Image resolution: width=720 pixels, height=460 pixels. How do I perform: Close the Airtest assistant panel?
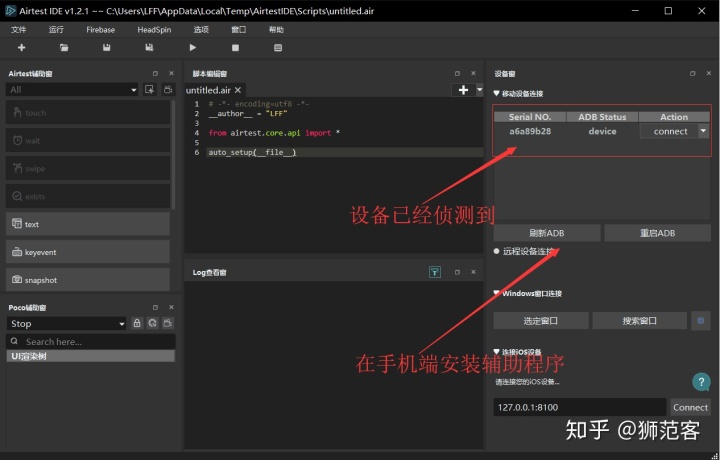pos(171,73)
